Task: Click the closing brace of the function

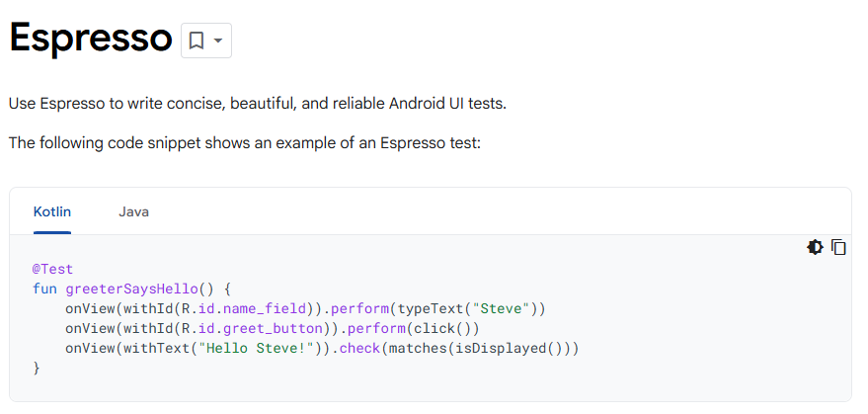Action: pos(37,368)
